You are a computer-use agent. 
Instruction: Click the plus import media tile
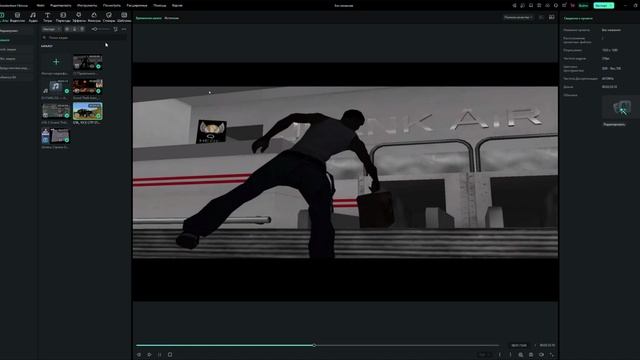56,62
